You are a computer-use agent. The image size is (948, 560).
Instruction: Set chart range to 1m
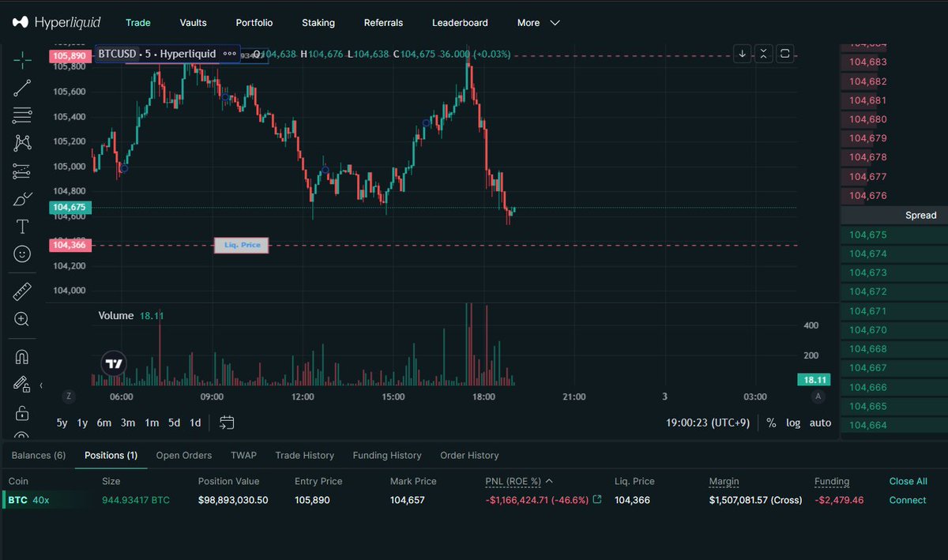[x=152, y=423]
